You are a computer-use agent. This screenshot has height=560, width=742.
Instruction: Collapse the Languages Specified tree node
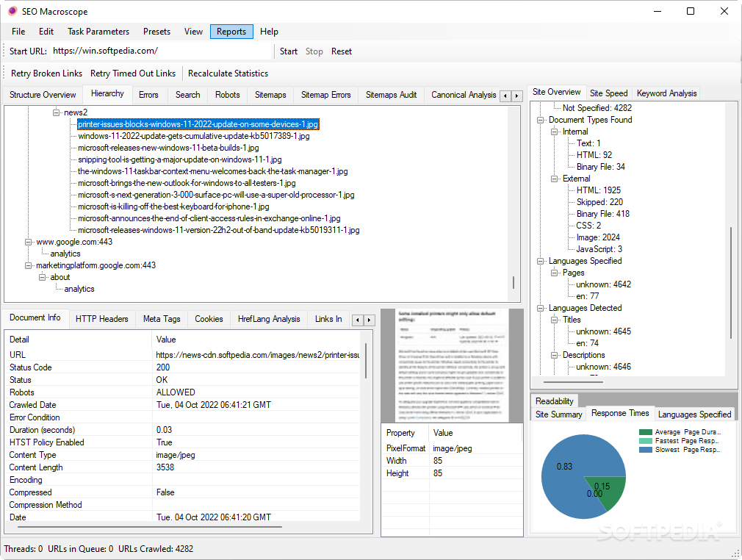click(541, 262)
